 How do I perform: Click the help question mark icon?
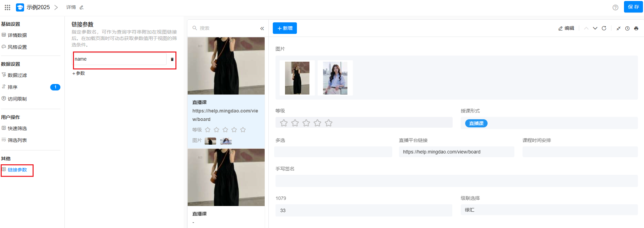click(615, 7)
